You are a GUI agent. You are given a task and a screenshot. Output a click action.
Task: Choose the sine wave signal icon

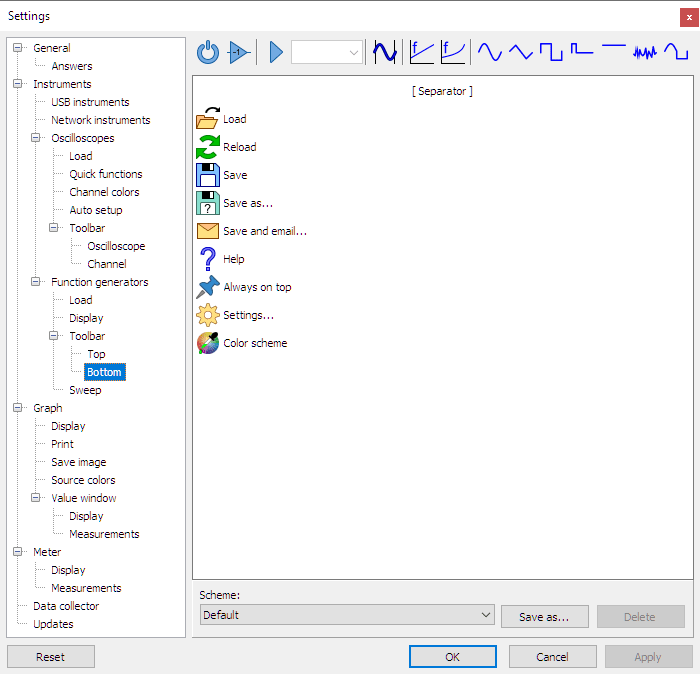tap(490, 52)
